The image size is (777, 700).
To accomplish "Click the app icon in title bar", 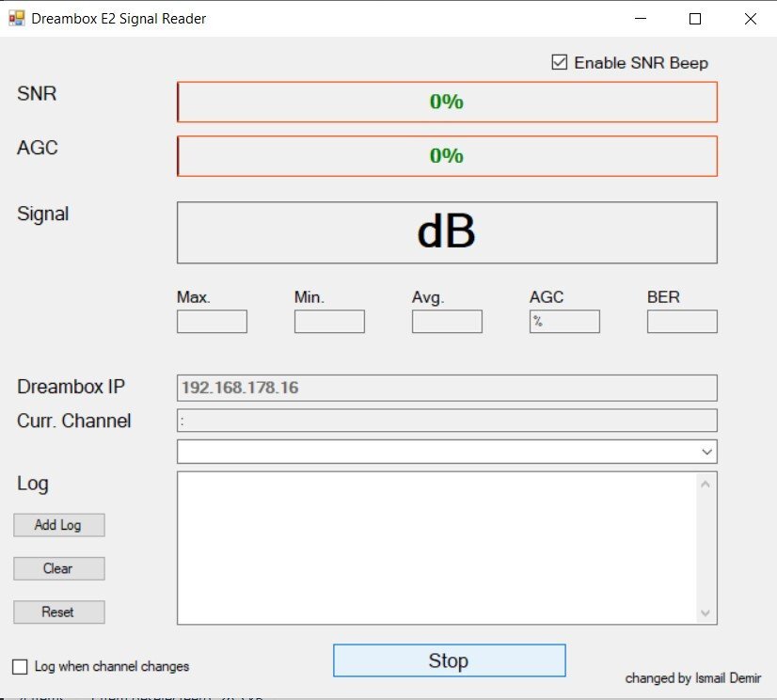I will [16, 19].
